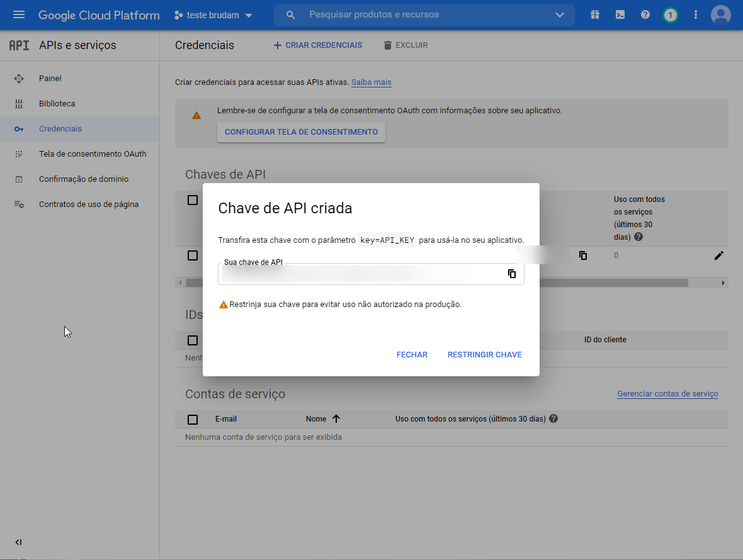The image size is (743, 560).
Task: Copy the API key in dialog
Action: (x=512, y=274)
